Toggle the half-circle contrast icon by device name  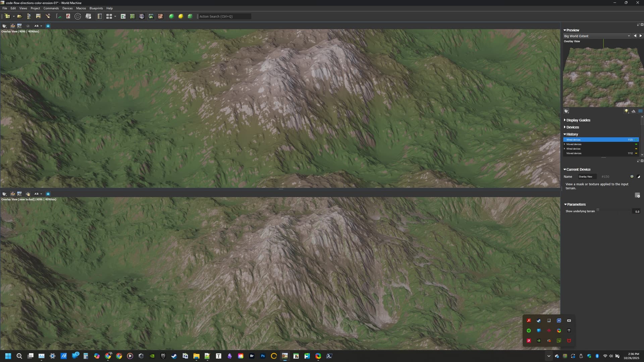638,177
